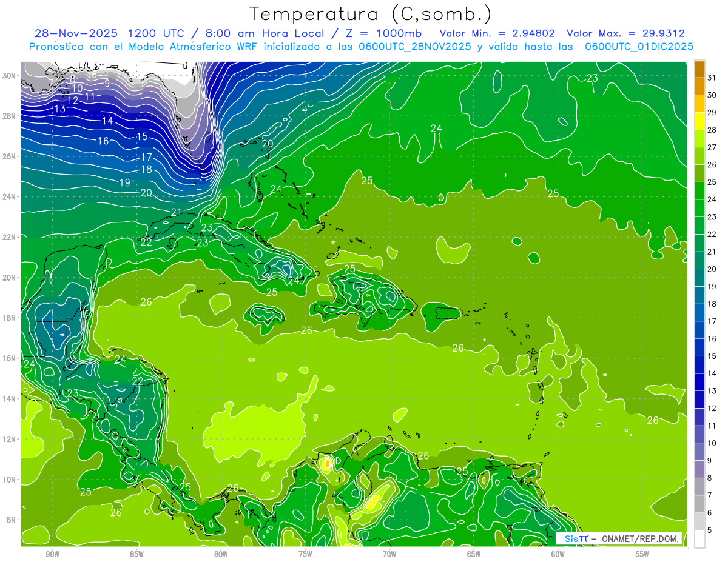Click the title "Temperatura (C,somb.)"
This screenshot has height=562, width=728.
[x=371, y=14]
